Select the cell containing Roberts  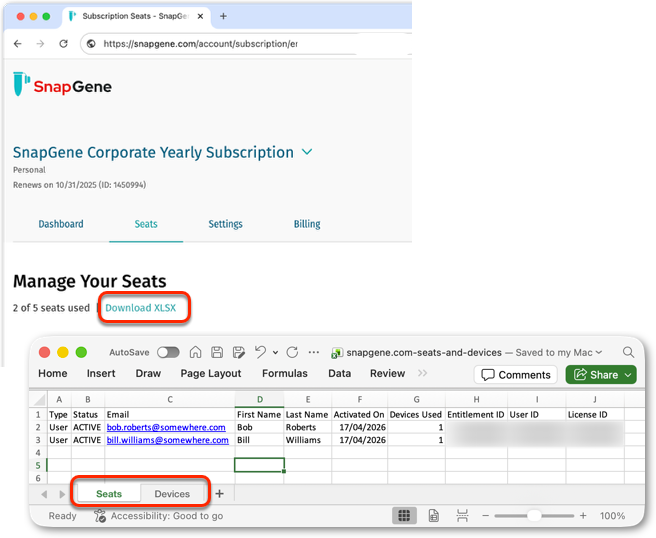tap(308, 427)
